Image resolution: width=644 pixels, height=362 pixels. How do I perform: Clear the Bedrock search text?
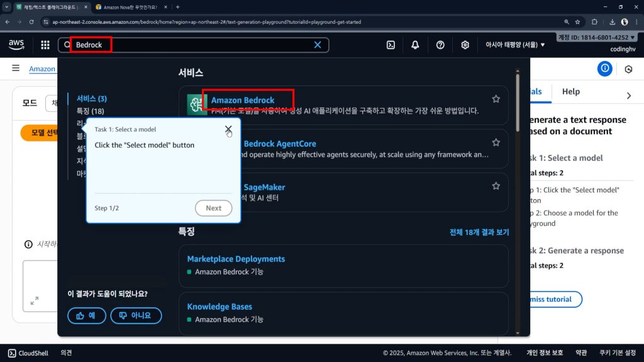click(x=318, y=45)
